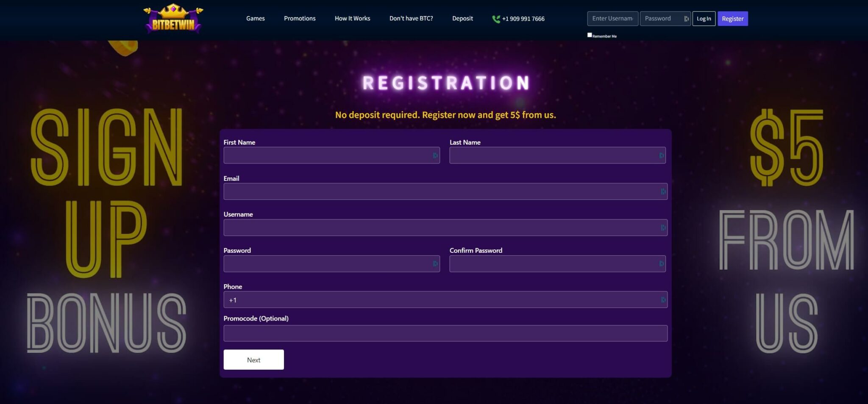Click the Register button in header
Image resolution: width=868 pixels, height=404 pixels.
[733, 19]
